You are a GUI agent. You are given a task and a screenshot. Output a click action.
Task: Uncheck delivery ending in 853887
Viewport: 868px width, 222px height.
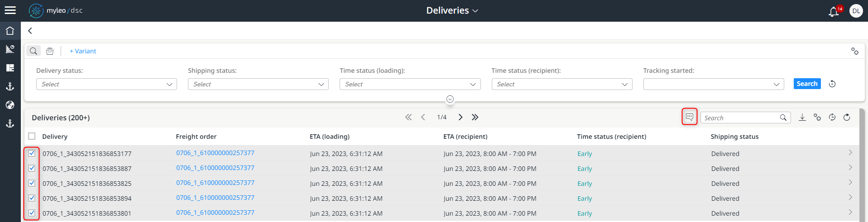(x=32, y=168)
